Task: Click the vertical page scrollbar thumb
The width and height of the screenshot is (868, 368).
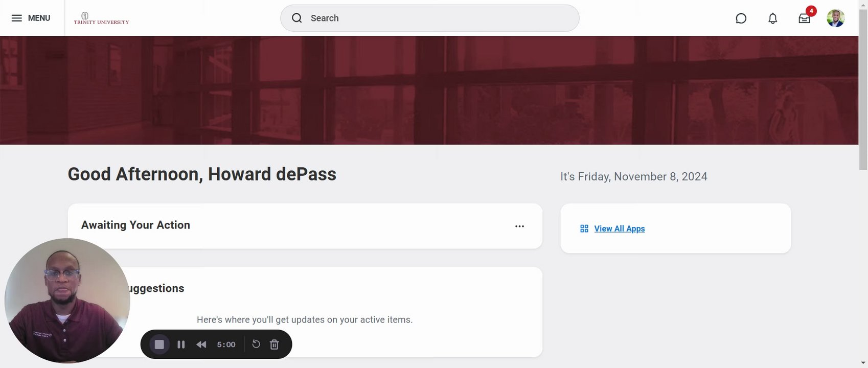Action: pos(863,92)
